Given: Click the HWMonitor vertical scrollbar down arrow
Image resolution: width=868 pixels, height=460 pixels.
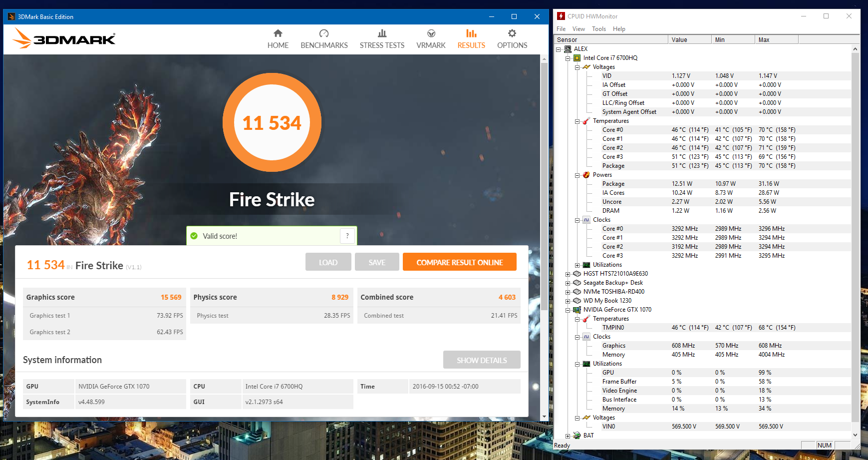Looking at the screenshot, I should coord(855,435).
